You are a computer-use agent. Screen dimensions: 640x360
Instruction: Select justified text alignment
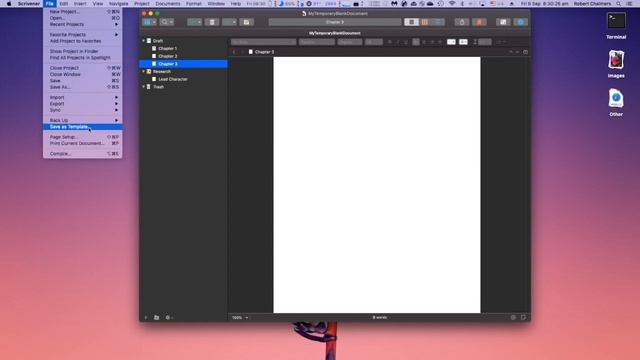pos(440,42)
